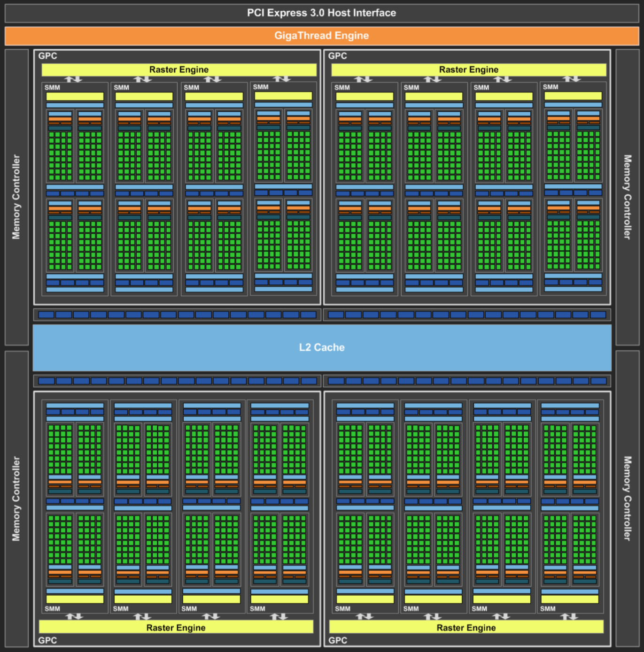This screenshot has height=652, width=644.
Task: Select the rightmost SMM label in upper-right GPC
Action: click(x=551, y=87)
